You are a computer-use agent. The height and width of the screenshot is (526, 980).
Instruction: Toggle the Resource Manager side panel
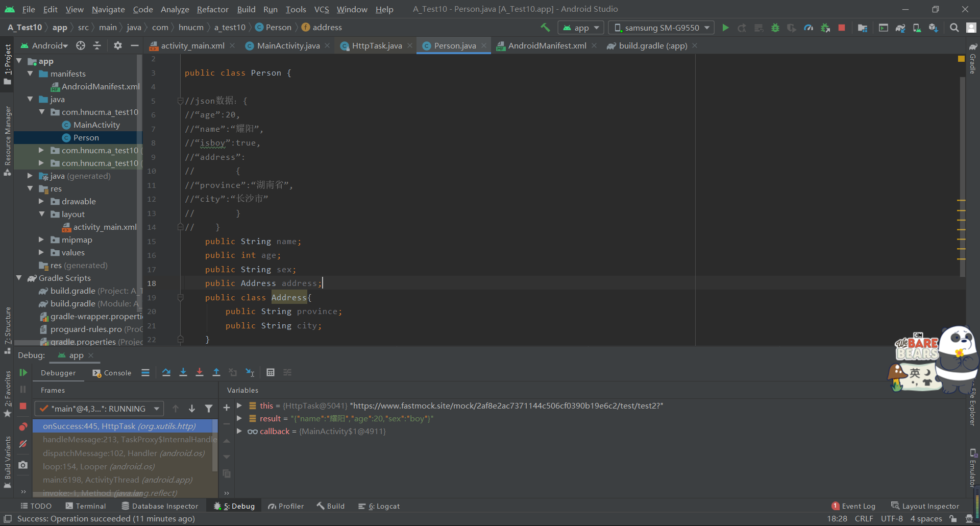pos(7,140)
